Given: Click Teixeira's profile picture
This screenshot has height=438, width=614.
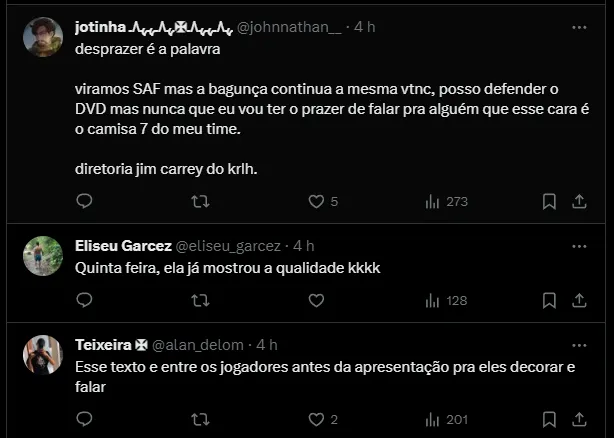Looking at the screenshot, I should coord(43,355).
